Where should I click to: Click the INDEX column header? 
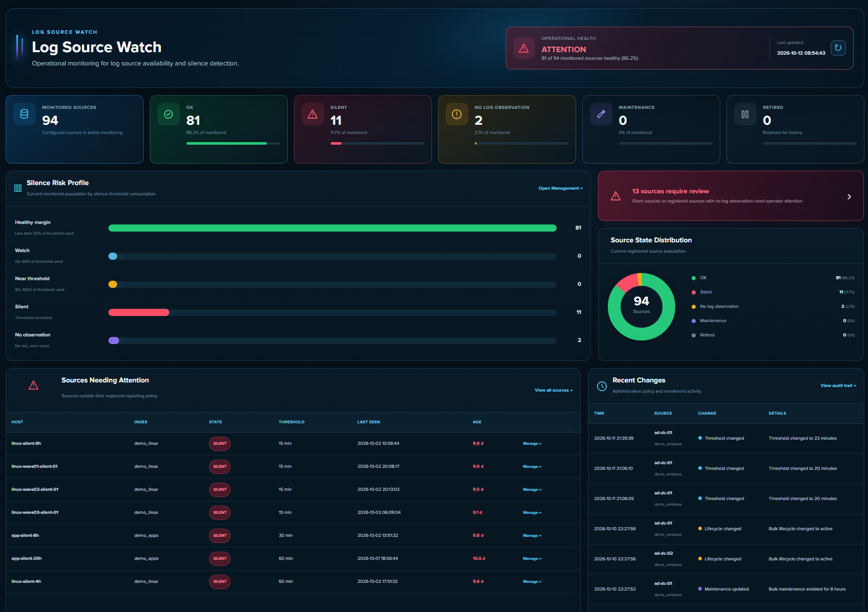(x=141, y=422)
